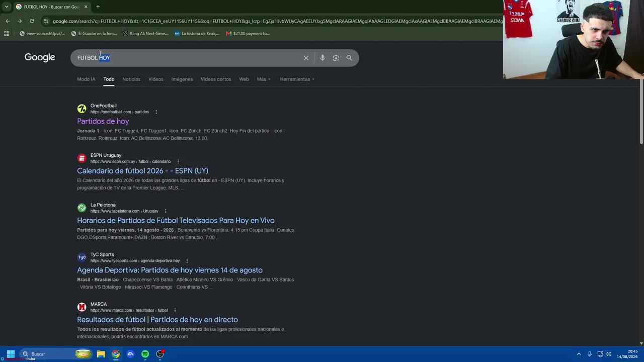
Task: Show hidden system tray icons
Action: 579,354
